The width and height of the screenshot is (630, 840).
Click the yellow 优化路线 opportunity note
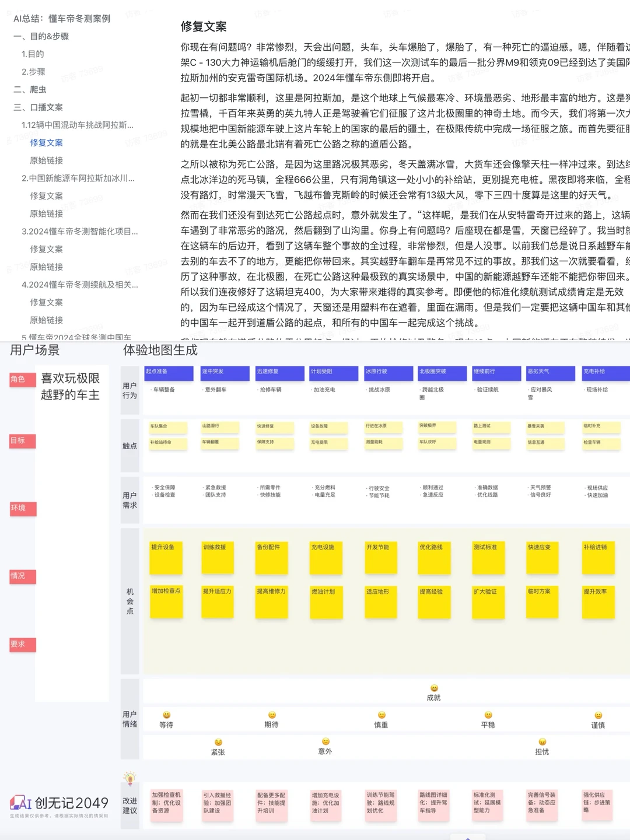(x=434, y=558)
